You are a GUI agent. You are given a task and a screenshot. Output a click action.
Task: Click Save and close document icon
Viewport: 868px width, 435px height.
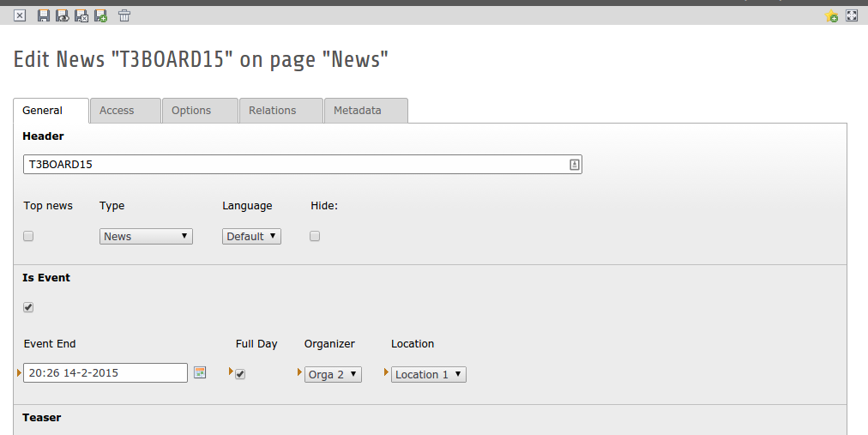coord(81,15)
